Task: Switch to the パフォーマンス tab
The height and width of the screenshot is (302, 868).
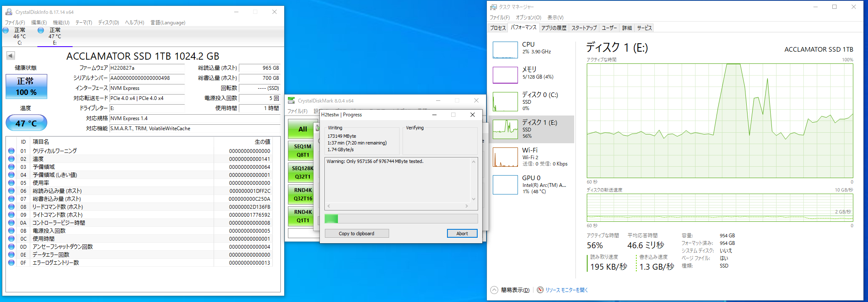Action: pyautogui.click(x=523, y=27)
